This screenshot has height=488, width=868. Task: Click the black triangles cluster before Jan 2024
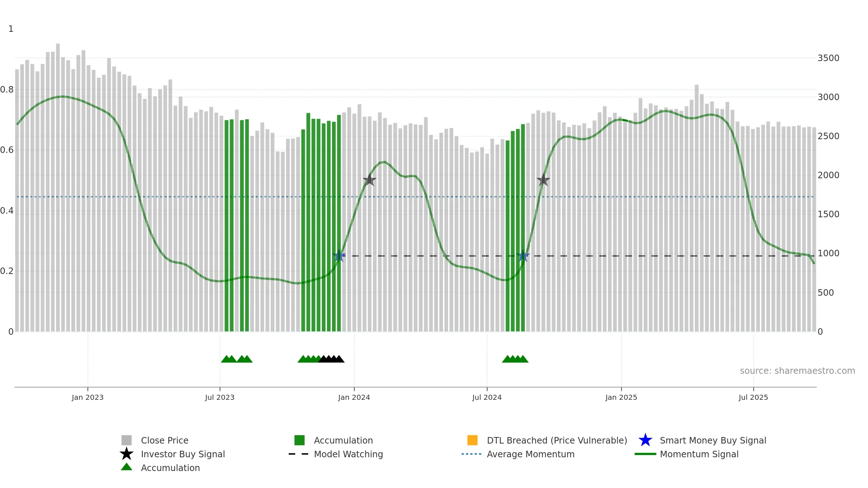(331, 359)
